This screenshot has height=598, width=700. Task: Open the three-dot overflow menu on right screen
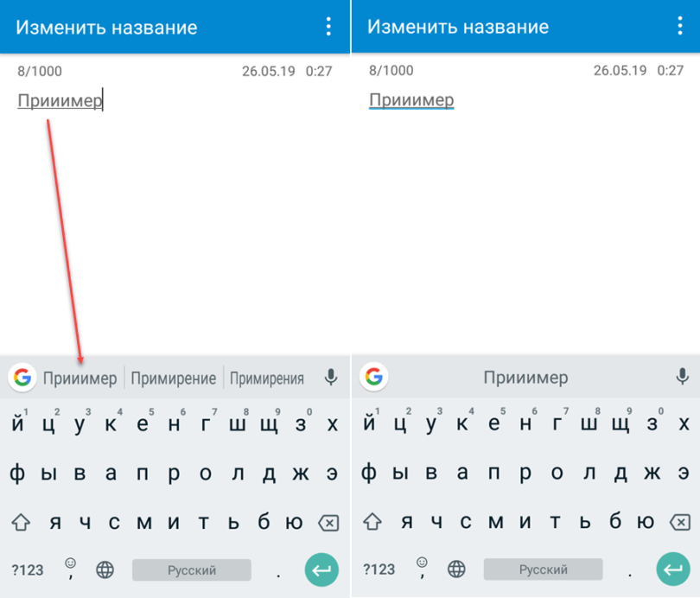[x=680, y=27]
